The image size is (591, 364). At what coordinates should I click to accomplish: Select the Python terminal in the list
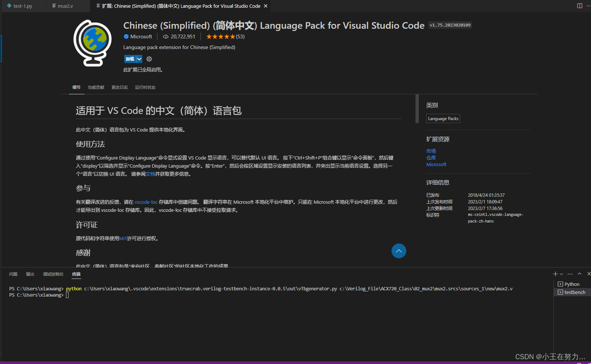pos(572,284)
